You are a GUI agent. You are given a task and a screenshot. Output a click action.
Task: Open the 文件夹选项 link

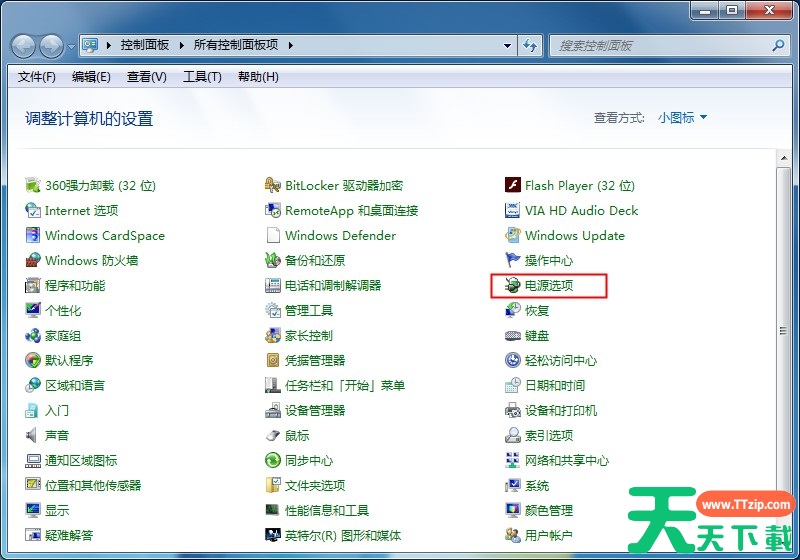point(315,486)
